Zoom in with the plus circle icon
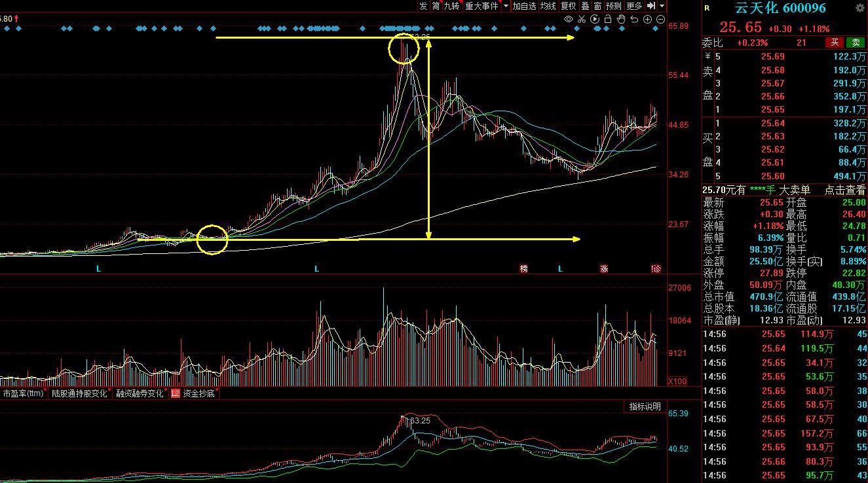The height and width of the screenshot is (483, 868). (647, 20)
